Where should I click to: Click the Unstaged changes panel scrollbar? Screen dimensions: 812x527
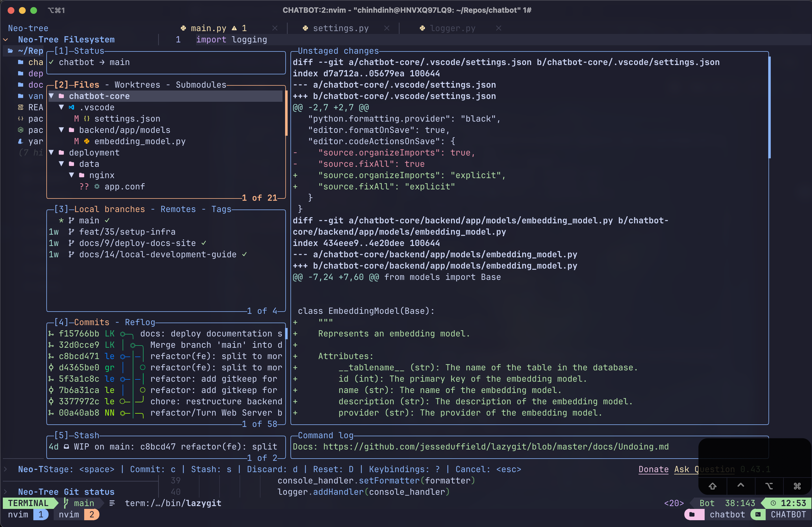(769, 107)
